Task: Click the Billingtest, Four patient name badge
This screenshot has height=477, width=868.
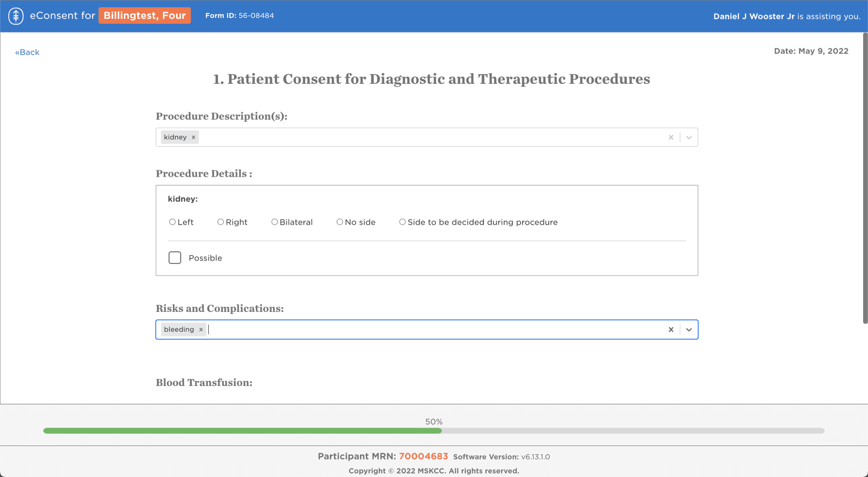Action: (144, 15)
